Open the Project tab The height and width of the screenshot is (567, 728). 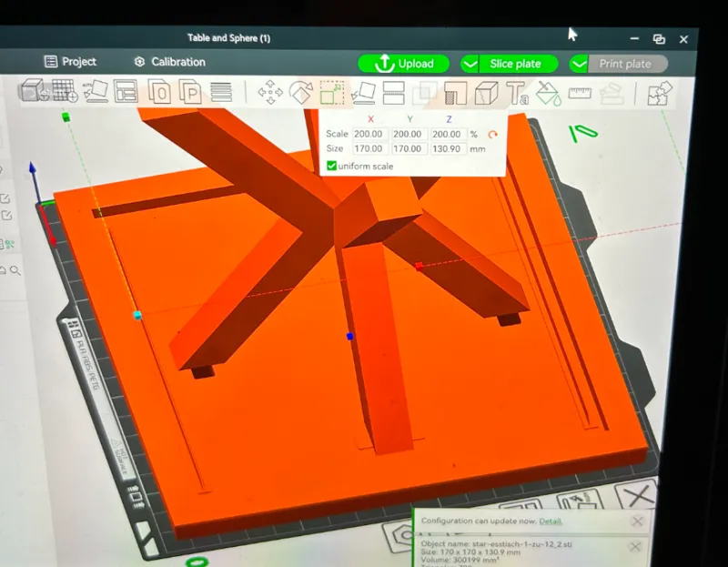(70, 62)
